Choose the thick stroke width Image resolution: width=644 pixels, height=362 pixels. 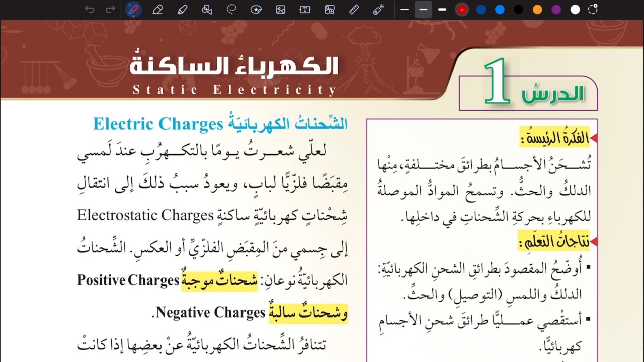pos(442,10)
